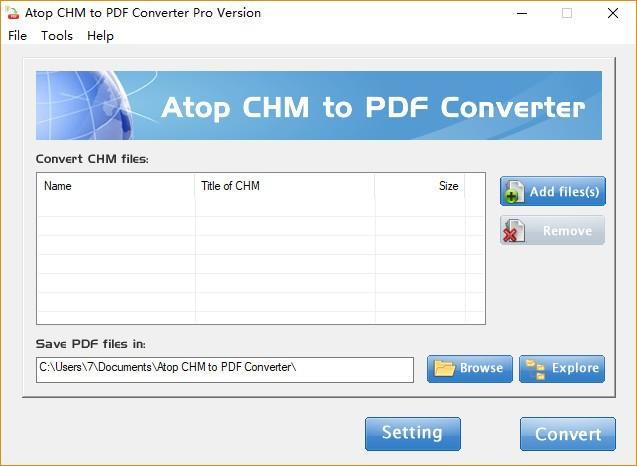Minimize the converter window
Viewport: 637px width, 466px height.
(522, 13)
